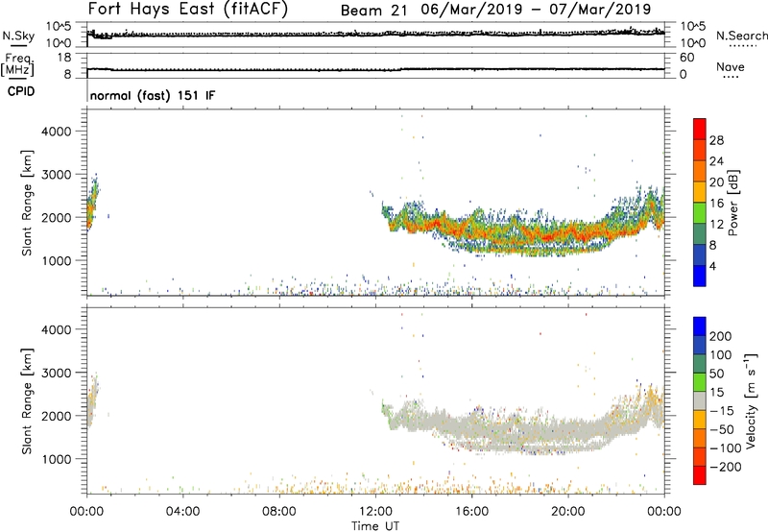Click the "4" tick on the Power colorbar
The height and width of the screenshot is (532, 768).
(x=712, y=266)
